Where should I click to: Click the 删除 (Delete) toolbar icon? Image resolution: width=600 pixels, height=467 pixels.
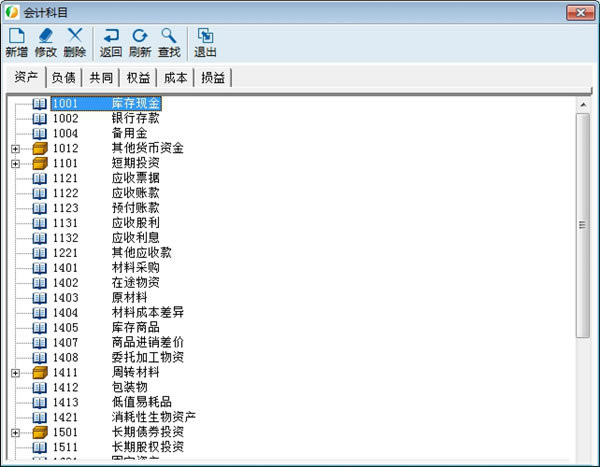pos(74,36)
